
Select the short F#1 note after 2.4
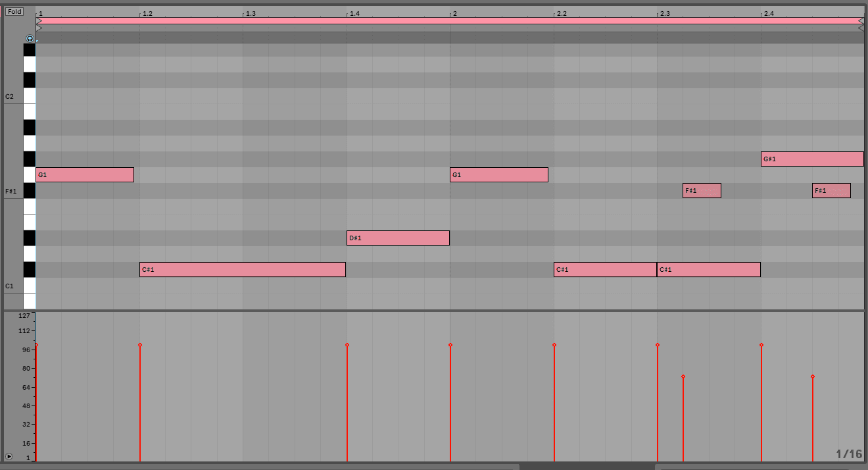pyautogui.click(x=831, y=190)
